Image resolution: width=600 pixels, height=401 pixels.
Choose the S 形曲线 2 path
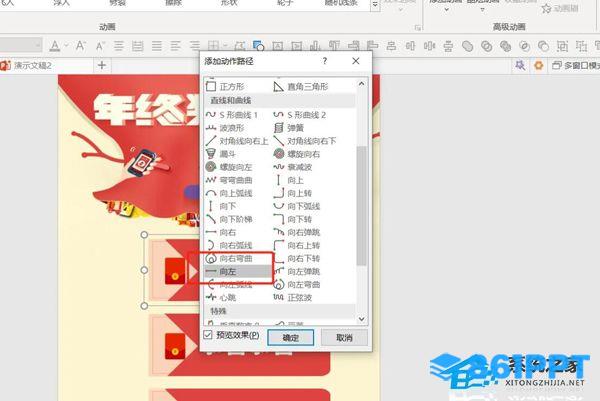(300, 115)
